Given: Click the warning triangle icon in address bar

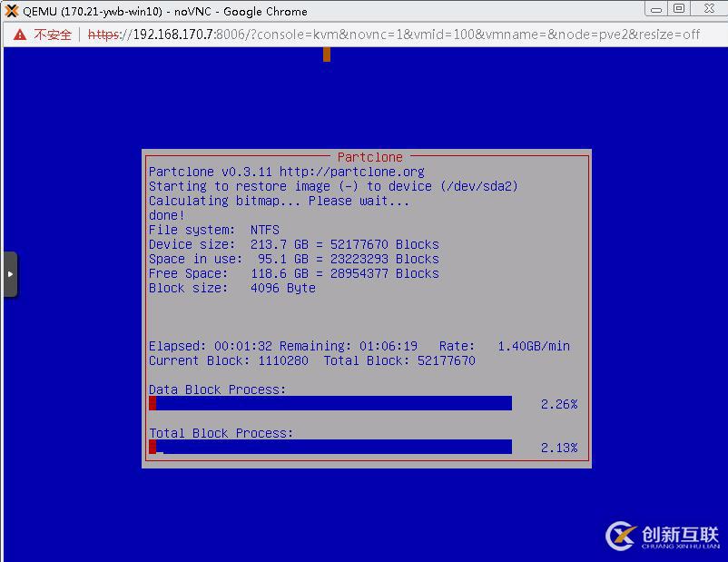Looking at the screenshot, I should click(x=19, y=35).
